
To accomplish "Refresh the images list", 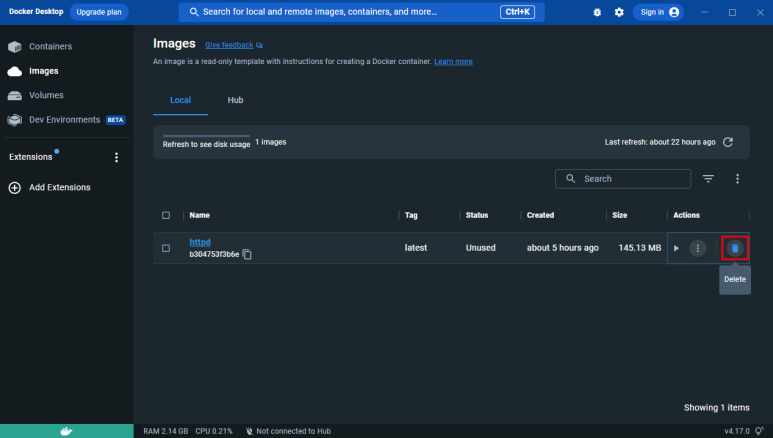I will [x=728, y=142].
